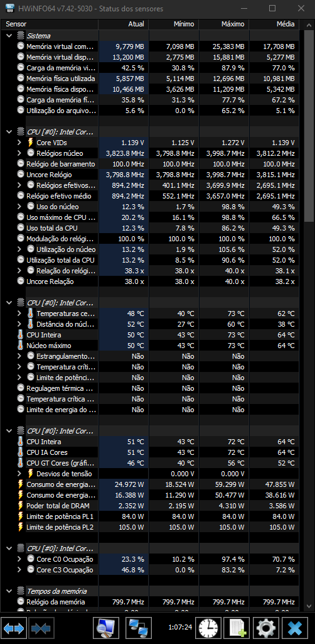Sort by the Atual column header
This screenshot has height=644, width=315.
(123, 25)
